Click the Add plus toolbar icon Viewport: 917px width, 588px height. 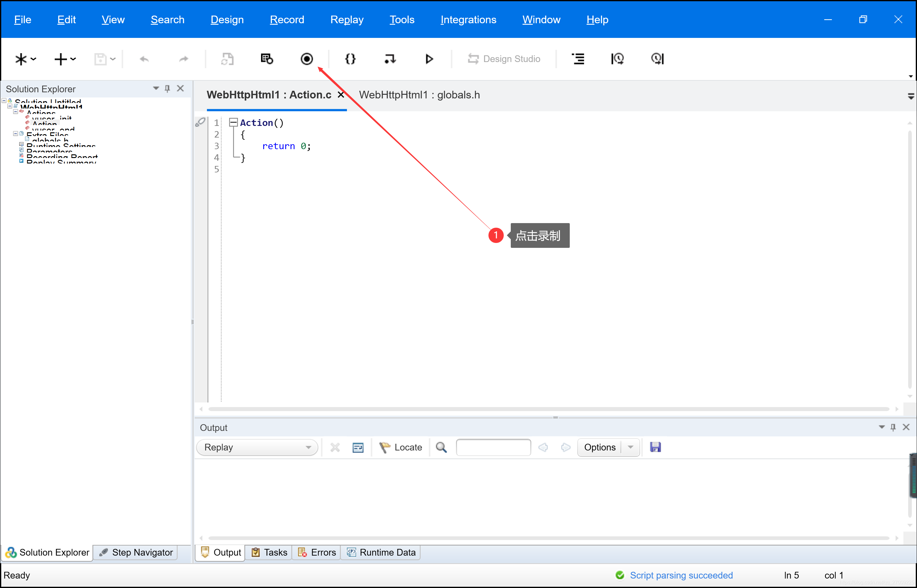[61, 59]
